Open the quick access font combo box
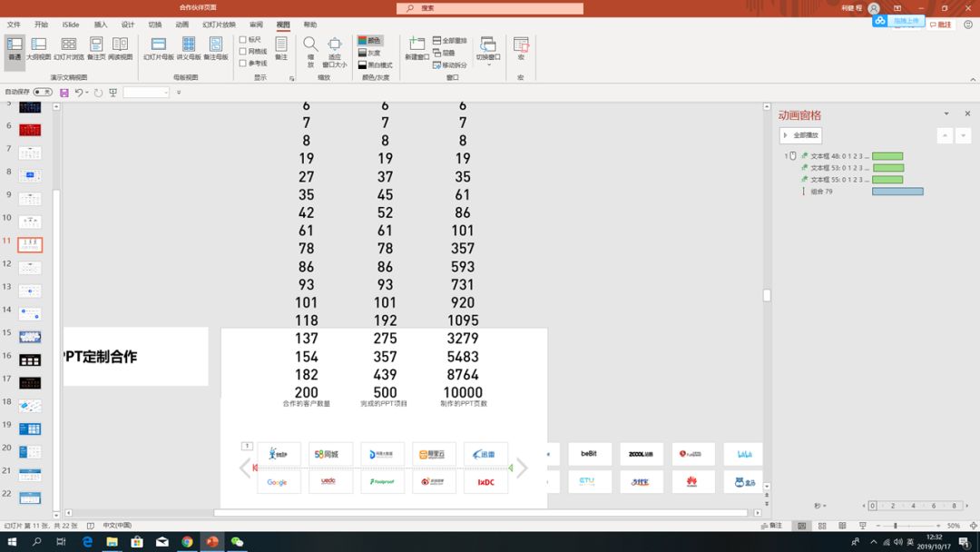This screenshot has height=552, width=980. (146, 93)
